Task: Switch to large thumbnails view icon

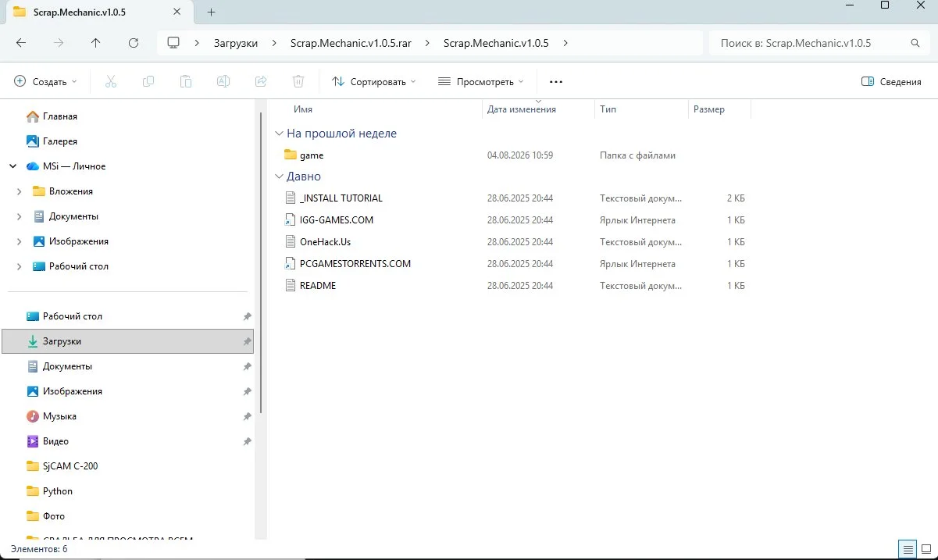Action: coord(925,548)
